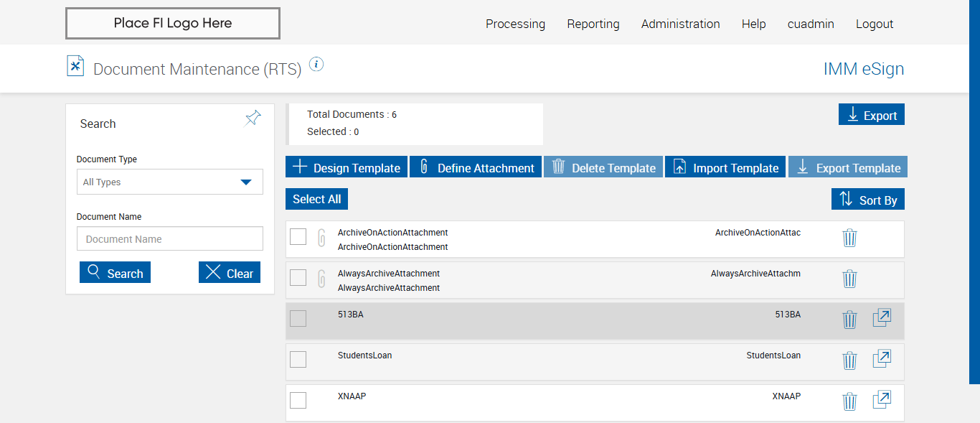Check the XNAAP row checkbox
This screenshot has height=423, width=980.
coord(298,400)
